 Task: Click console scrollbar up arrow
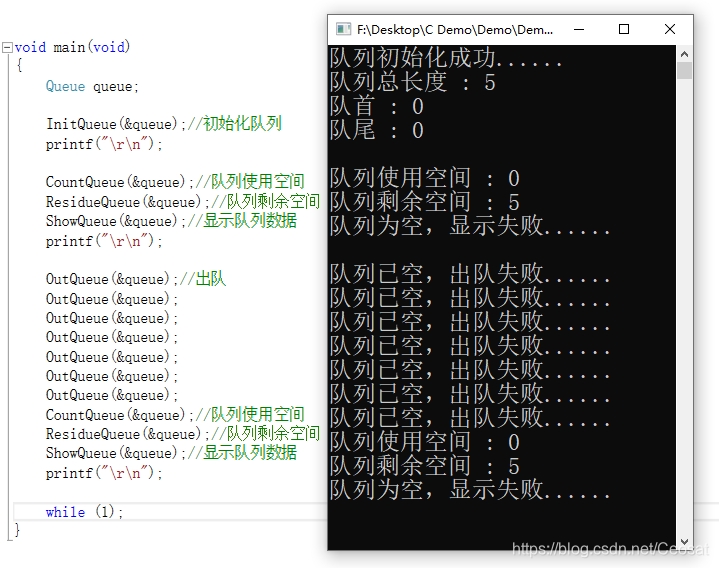tap(684, 54)
